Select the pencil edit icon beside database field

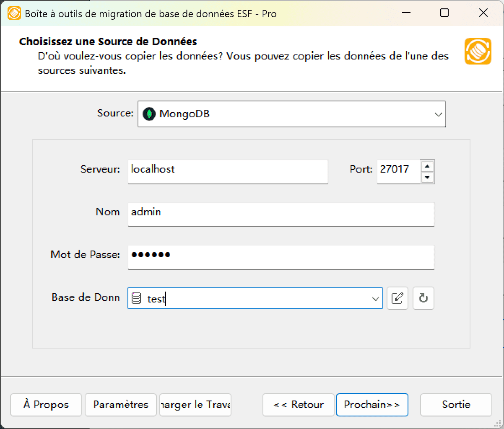397,298
